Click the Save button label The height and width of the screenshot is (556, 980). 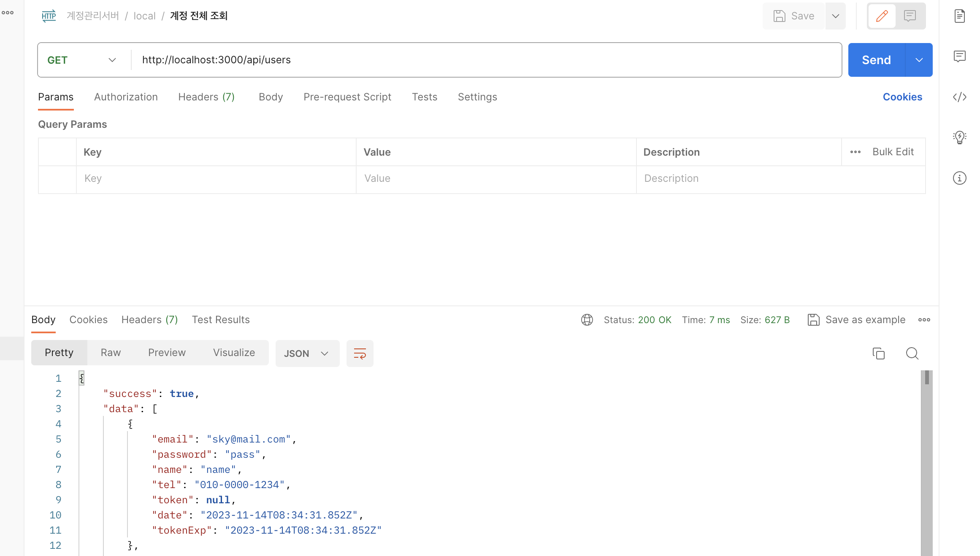click(802, 16)
